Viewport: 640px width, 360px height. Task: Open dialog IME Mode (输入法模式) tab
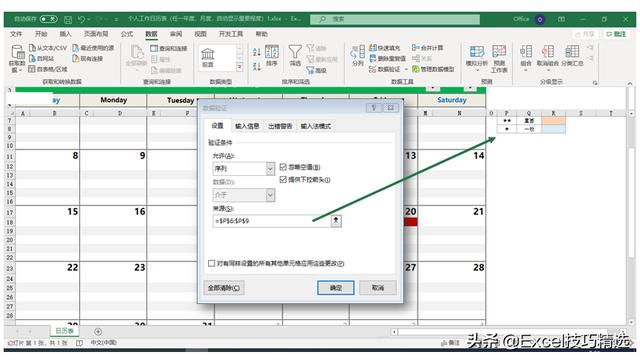316,126
